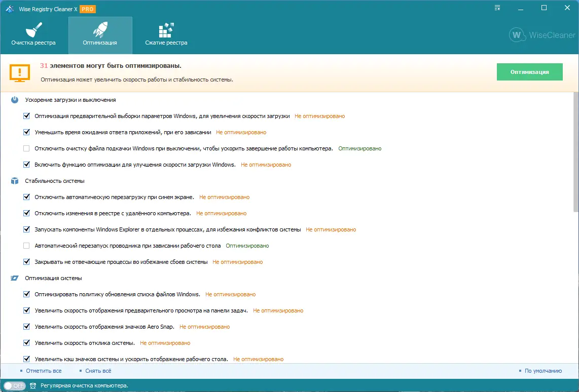Viewport: 579px width, 392px height.
Task: Click the По умолчанию link
Action: tap(543, 371)
